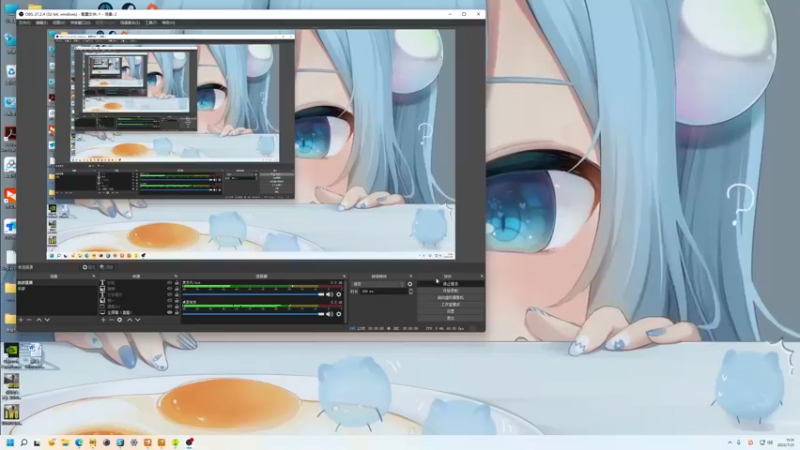Pop out the Scene Transitions dock panel
This screenshot has width=800, height=450.
[411, 276]
